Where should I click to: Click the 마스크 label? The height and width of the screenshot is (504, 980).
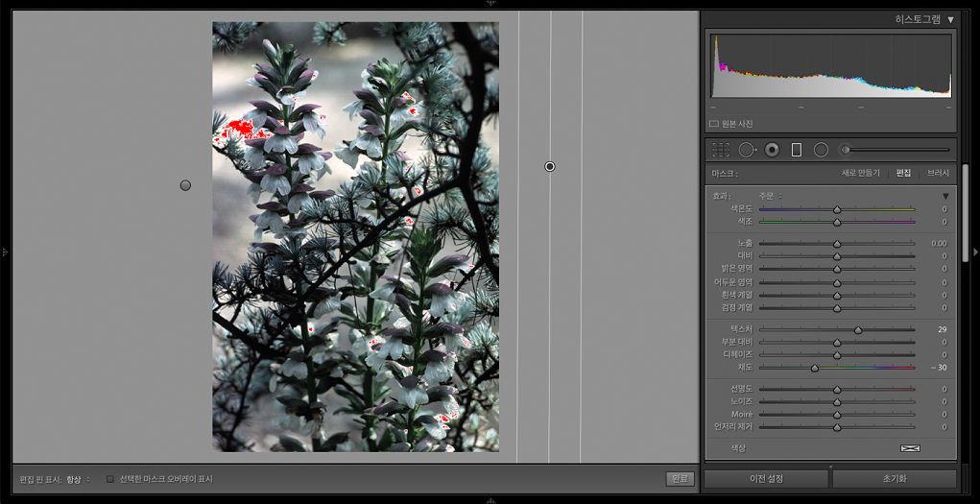pyautogui.click(x=725, y=173)
